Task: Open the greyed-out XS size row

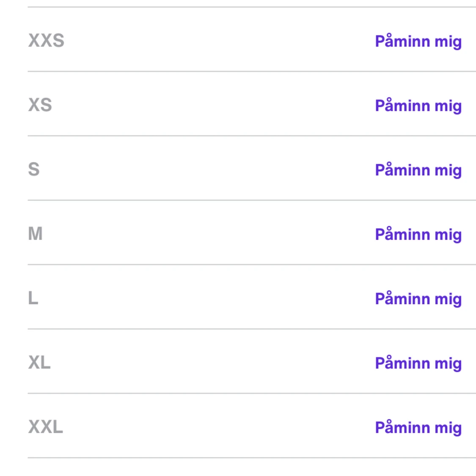Action: point(212,104)
